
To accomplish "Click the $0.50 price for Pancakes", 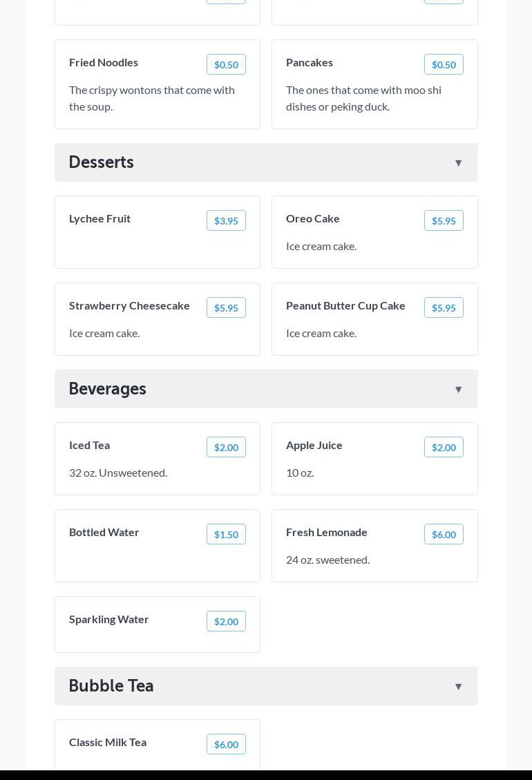I will 444,64.
